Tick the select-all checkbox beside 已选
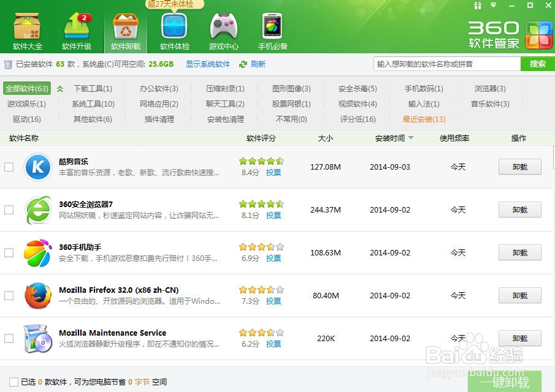The width and height of the screenshot is (555, 392). (x=14, y=382)
